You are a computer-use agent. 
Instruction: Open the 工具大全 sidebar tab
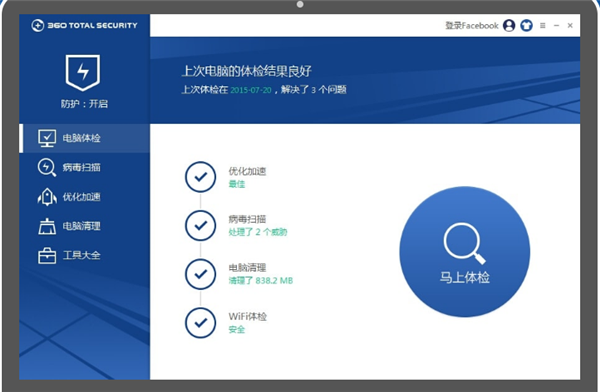[x=85, y=255]
